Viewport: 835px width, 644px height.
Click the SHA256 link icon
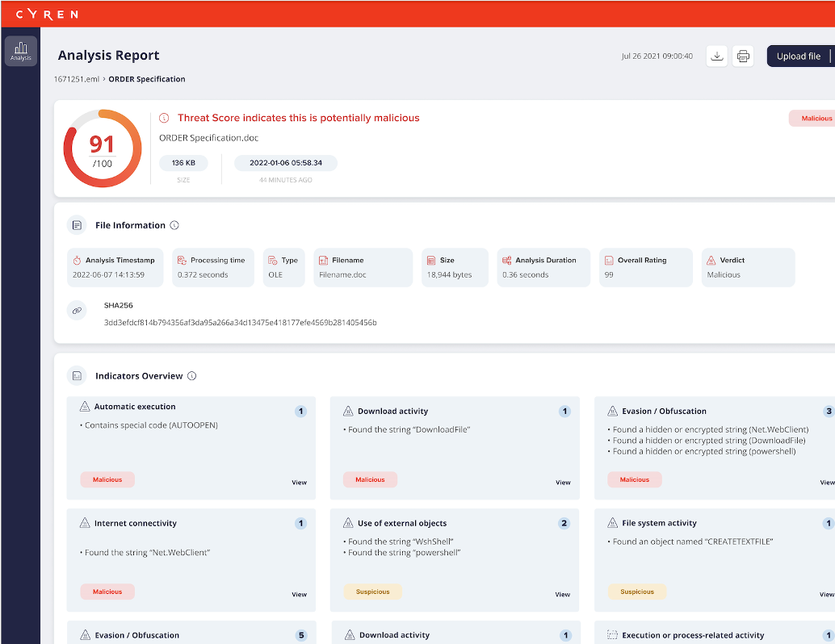click(x=77, y=310)
